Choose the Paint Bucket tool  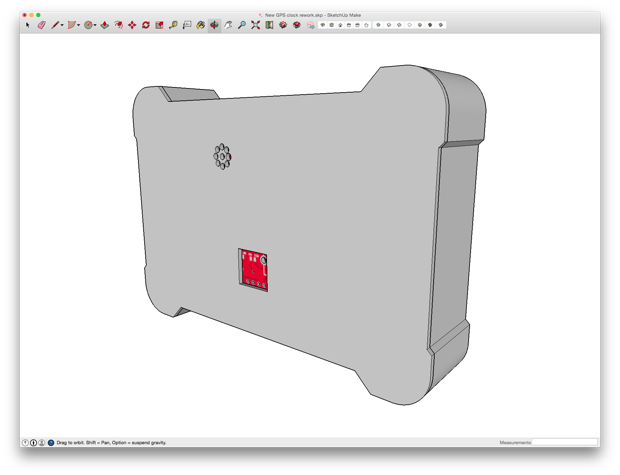[201, 25]
